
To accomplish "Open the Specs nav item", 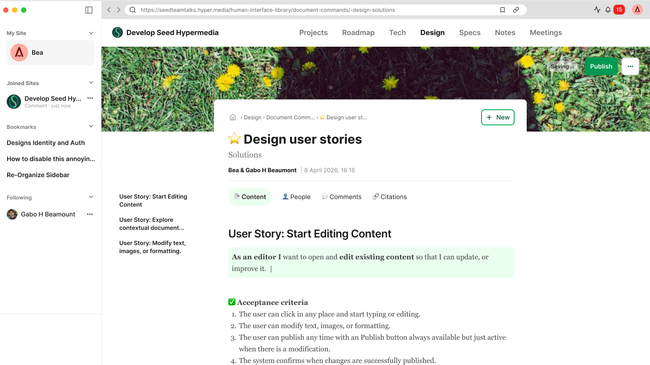I will [x=470, y=32].
